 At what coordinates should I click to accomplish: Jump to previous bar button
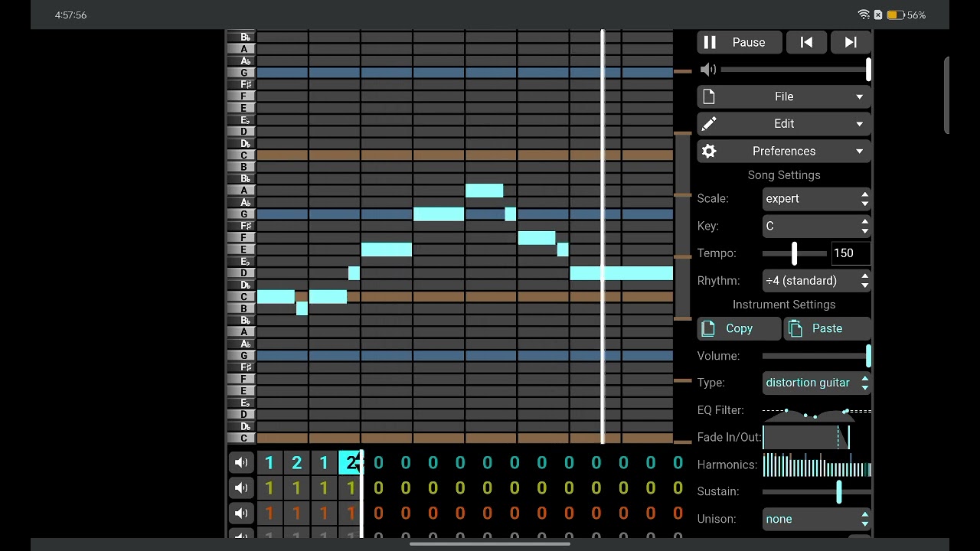pos(806,42)
